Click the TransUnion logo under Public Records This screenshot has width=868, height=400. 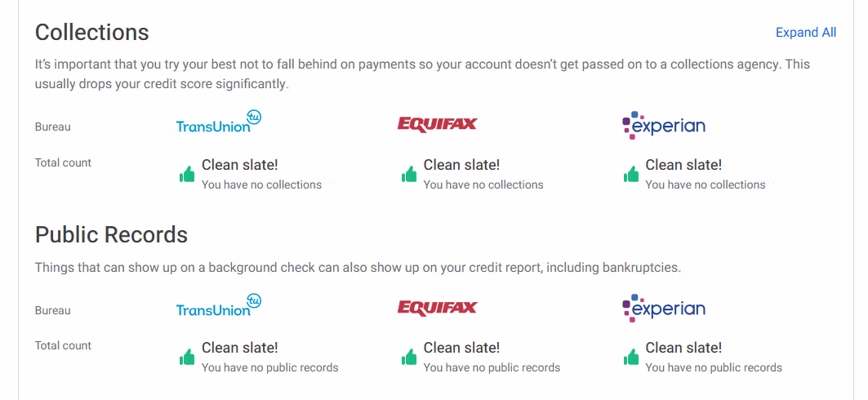coord(218,308)
